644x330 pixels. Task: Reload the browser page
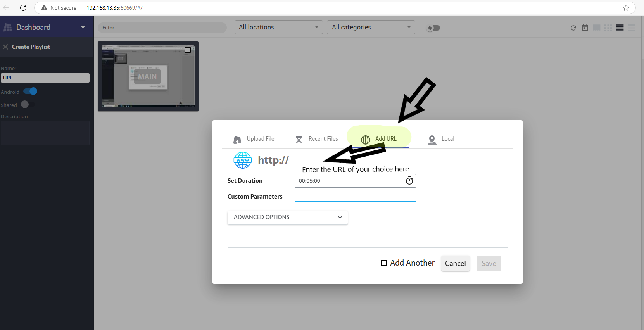click(x=23, y=8)
